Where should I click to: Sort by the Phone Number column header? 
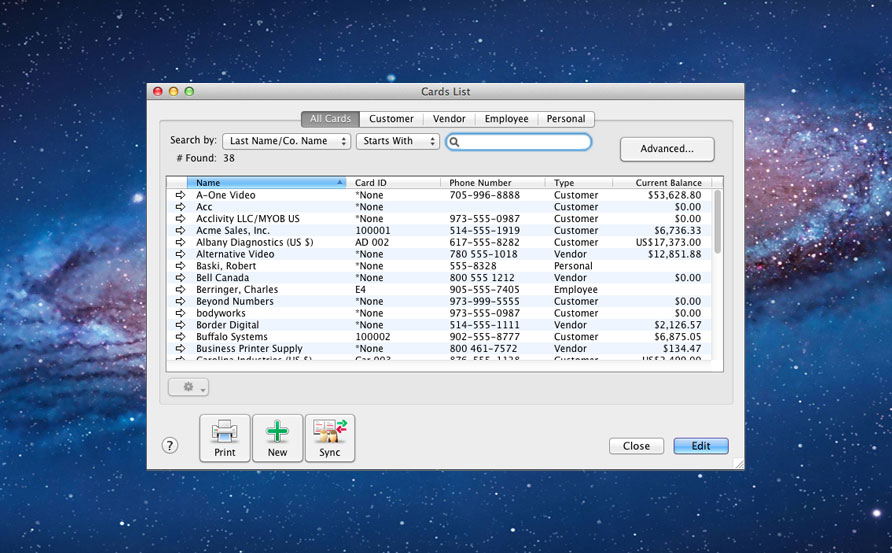493,183
